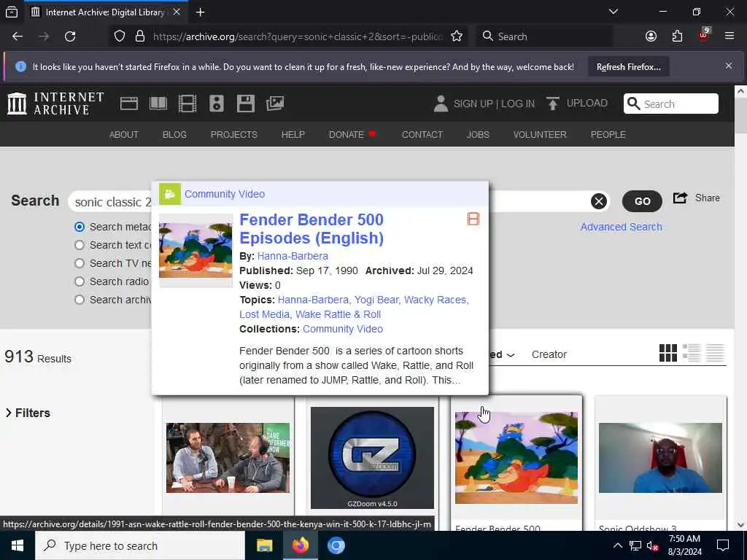Open the site information padlock icon
This screenshot has width=747, height=560.
pyautogui.click(x=139, y=36)
